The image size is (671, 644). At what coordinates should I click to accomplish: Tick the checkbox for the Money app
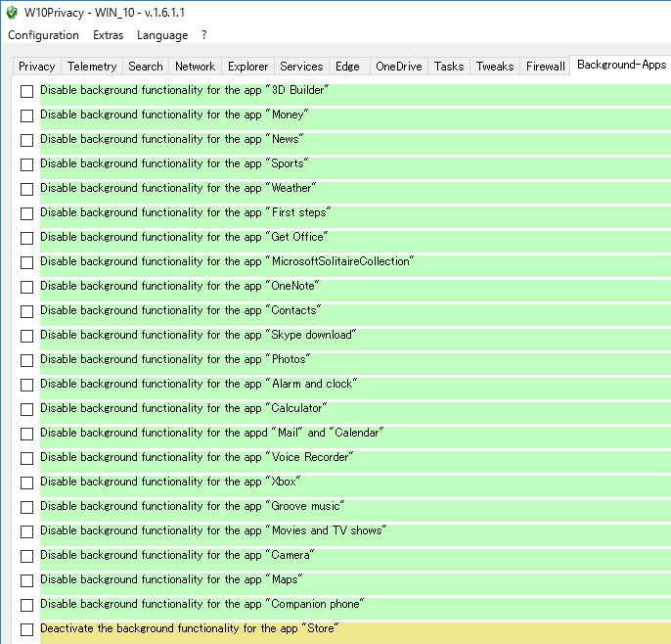pos(26,115)
